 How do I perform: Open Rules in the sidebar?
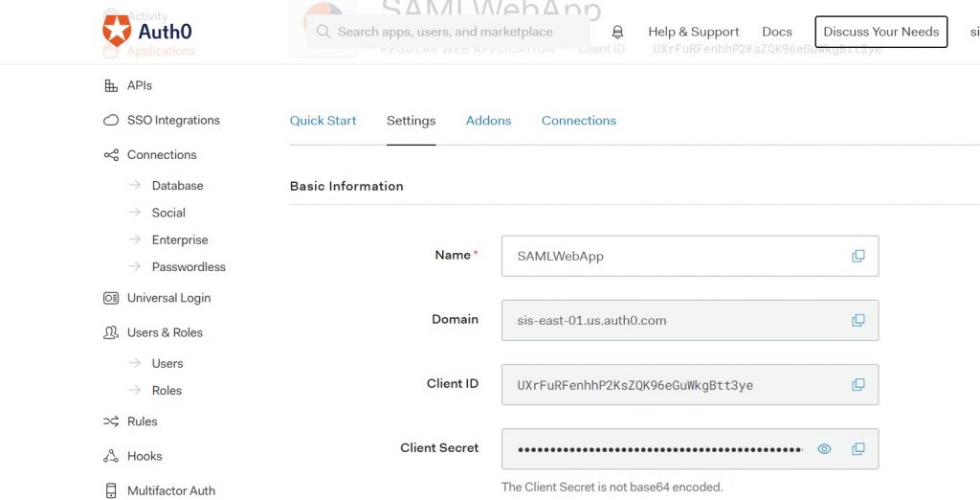coord(142,421)
